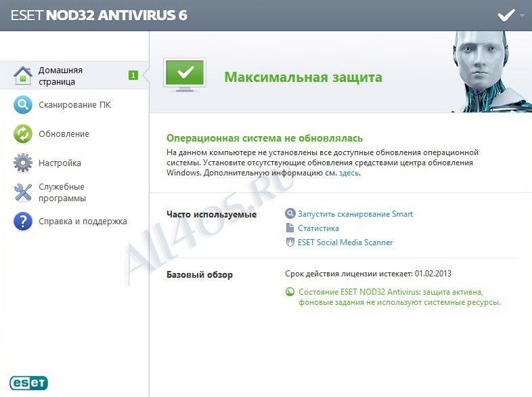The height and width of the screenshot is (397, 532).
Task: Follow the 'здесь' link for more information
Action: (x=349, y=173)
